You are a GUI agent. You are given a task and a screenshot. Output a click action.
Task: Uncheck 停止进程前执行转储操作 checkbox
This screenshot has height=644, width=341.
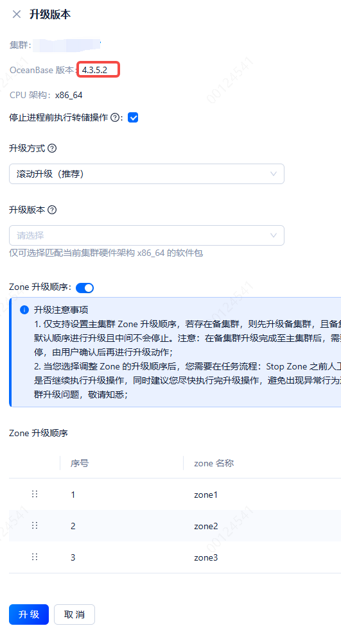(133, 118)
